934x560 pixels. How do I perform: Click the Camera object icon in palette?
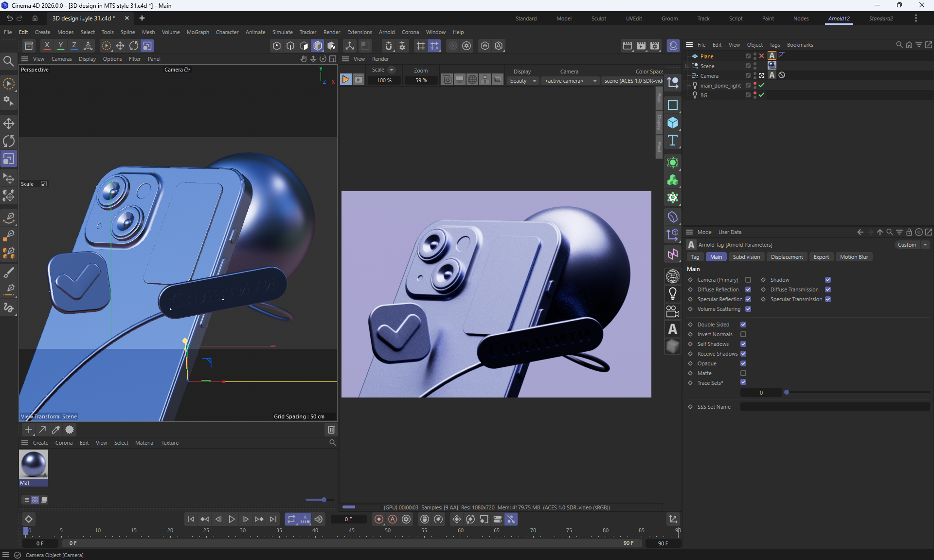[673, 311]
